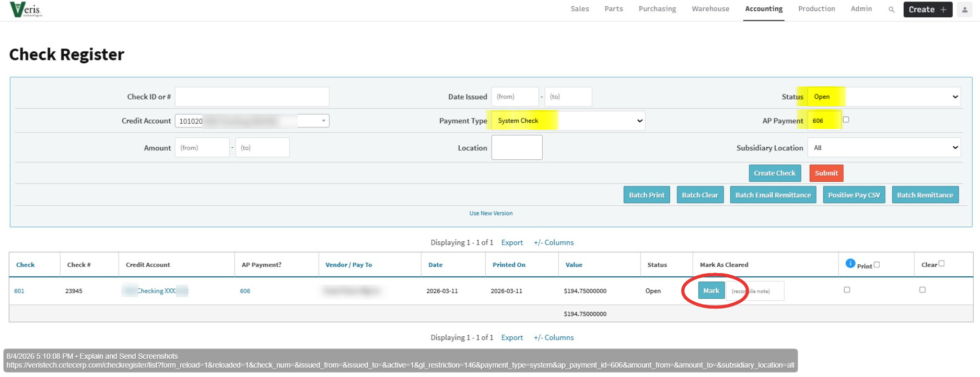The height and width of the screenshot is (377, 980).
Task: Click the Batch Email Remittance button
Action: coord(773,195)
